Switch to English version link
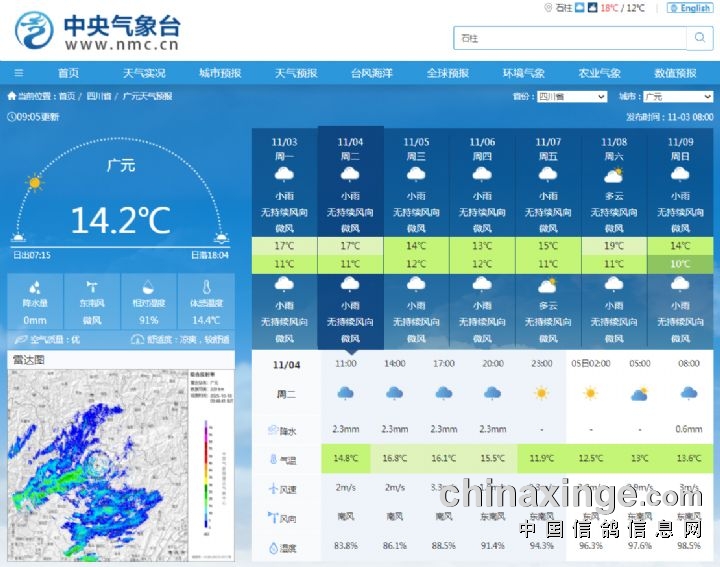 point(690,8)
